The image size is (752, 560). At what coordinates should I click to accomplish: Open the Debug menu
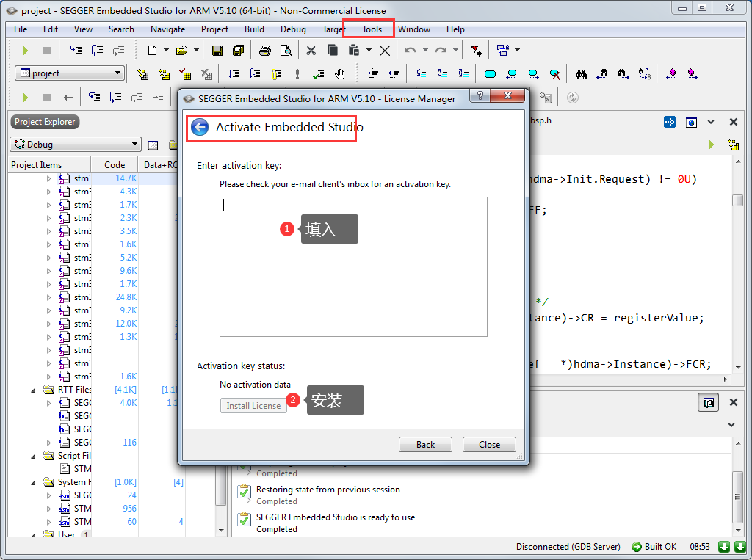click(293, 29)
